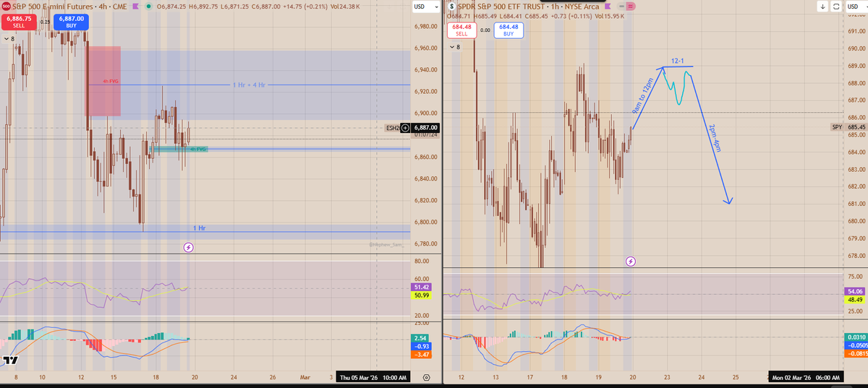Click the 50.99 yellow RSI average label
868x388 pixels.
tap(420, 296)
